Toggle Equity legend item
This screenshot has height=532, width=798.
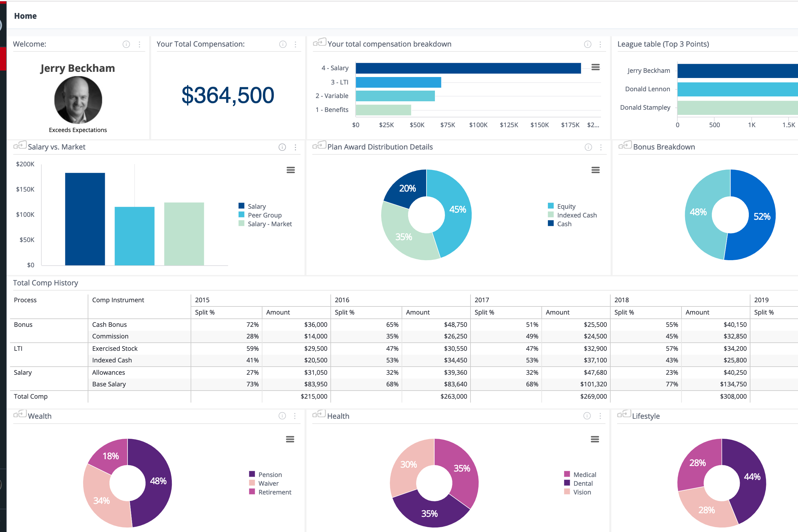coord(561,206)
